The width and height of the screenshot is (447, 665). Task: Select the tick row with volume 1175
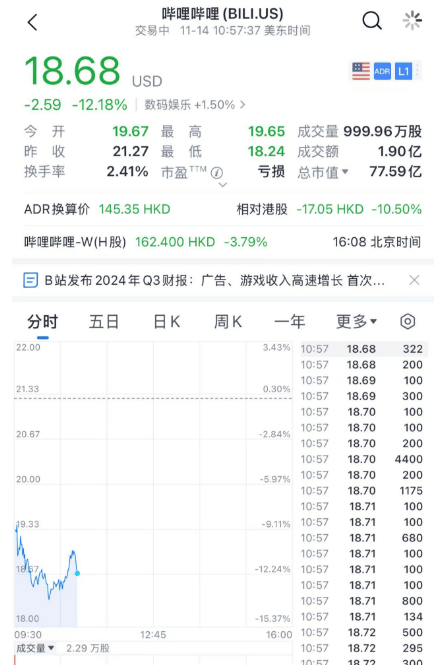click(364, 491)
